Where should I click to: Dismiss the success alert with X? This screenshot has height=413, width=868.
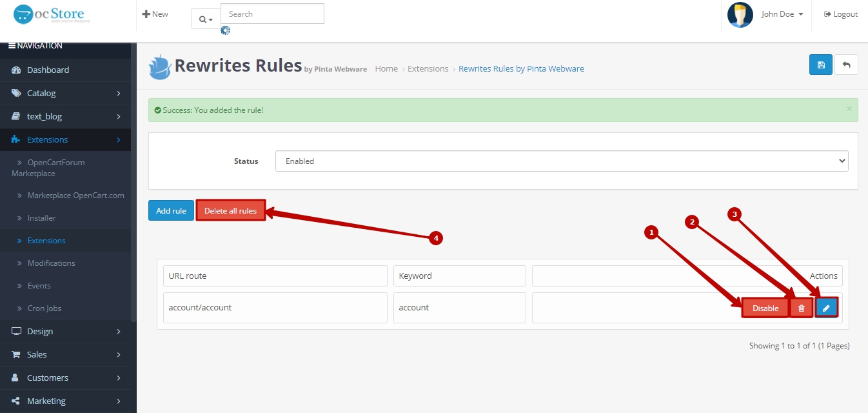[x=849, y=109]
